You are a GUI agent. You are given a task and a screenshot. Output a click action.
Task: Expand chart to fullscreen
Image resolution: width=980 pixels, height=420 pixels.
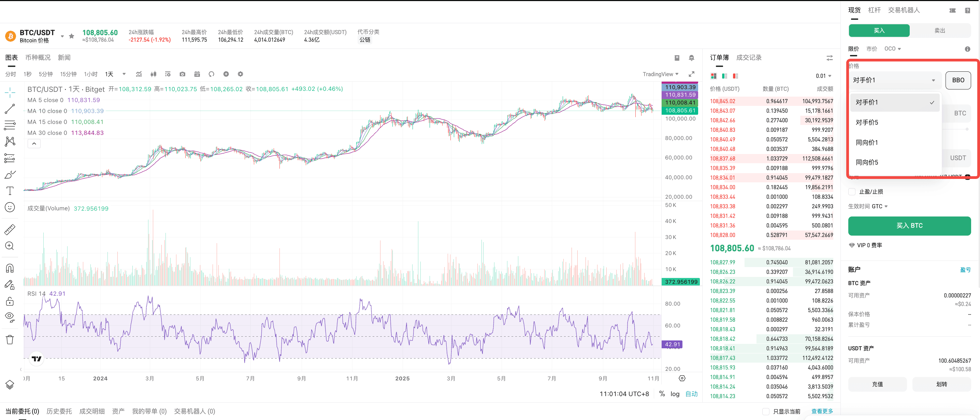tap(691, 74)
